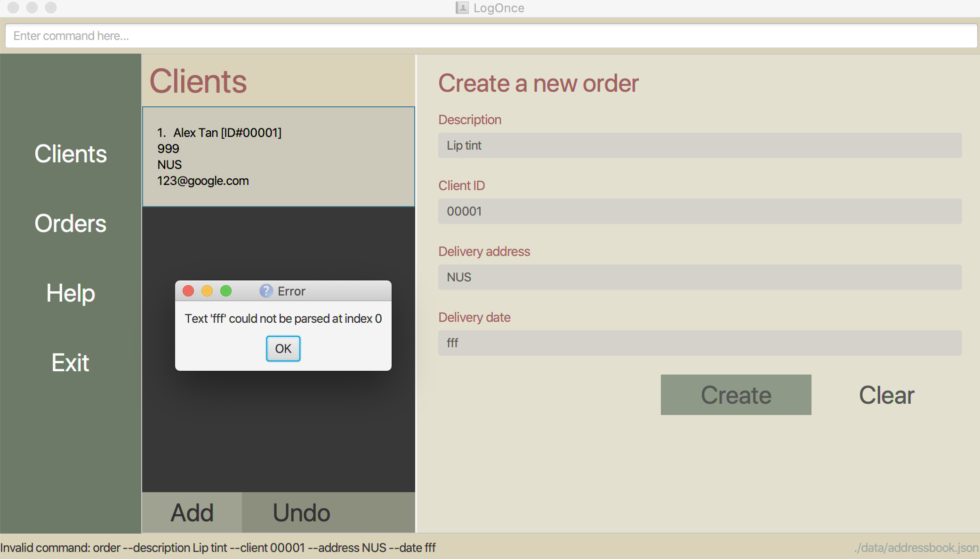
Task: Click the Description field containing Lip tint
Action: coord(699,145)
